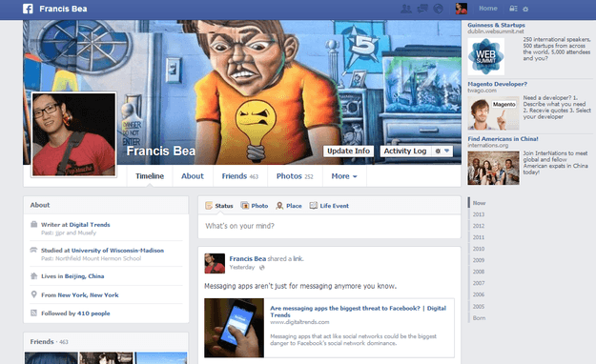Jump to 2009 in timeline navigator
Image resolution: width=596 pixels, height=364 pixels.
point(479,260)
